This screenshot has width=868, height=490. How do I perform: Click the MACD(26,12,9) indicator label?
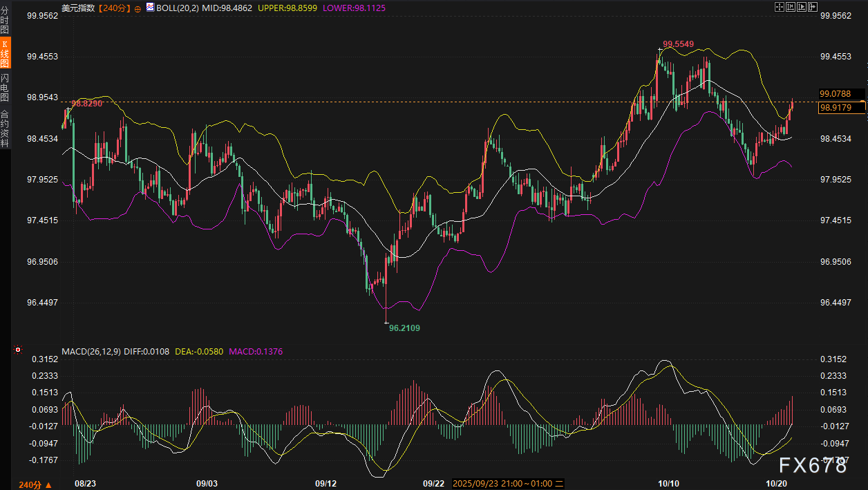(x=91, y=352)
